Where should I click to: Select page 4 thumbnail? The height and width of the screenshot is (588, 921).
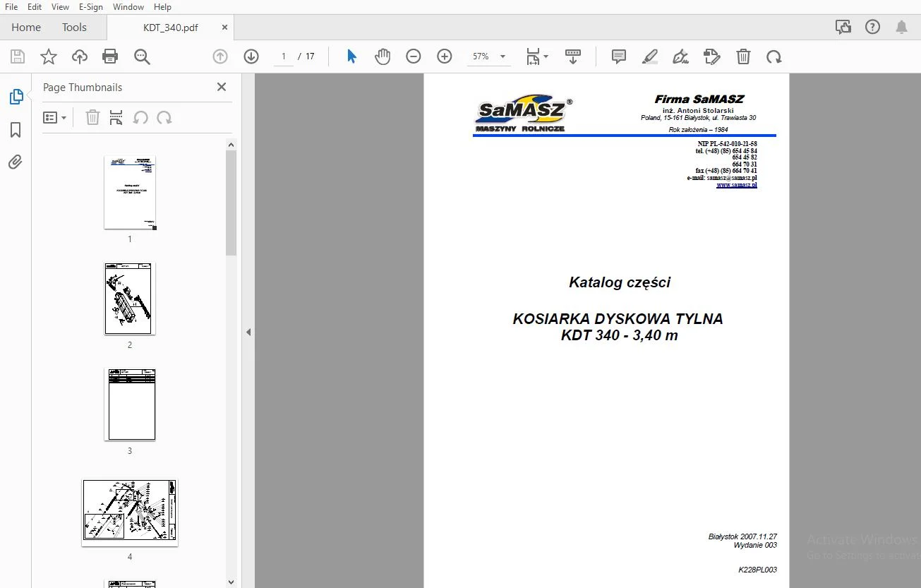[130, 512]
